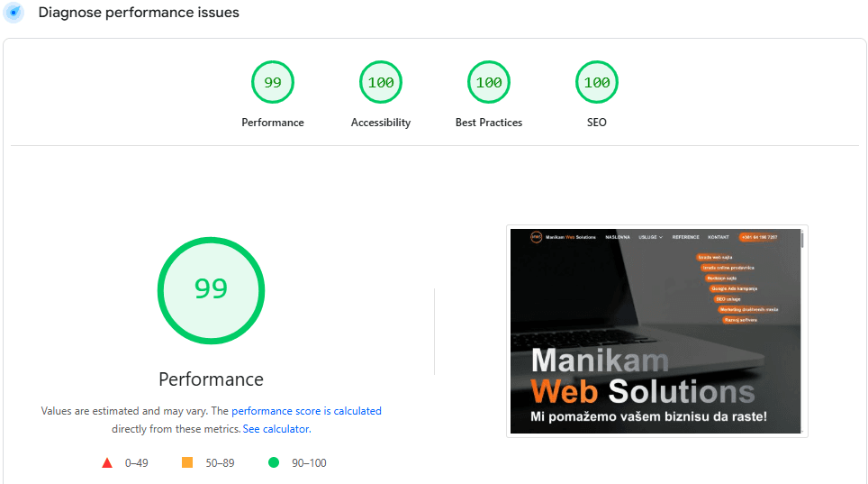Open 'performance score is calculated' link

306,411
